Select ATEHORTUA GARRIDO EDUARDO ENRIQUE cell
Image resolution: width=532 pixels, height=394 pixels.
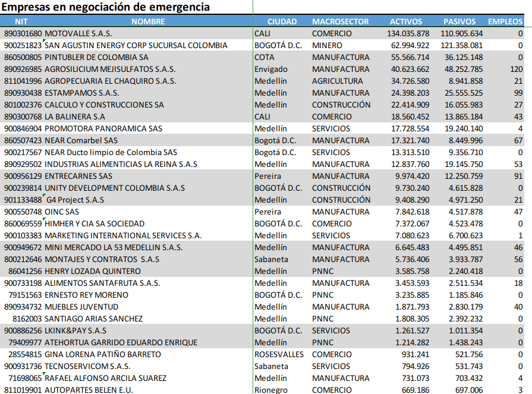121,342
